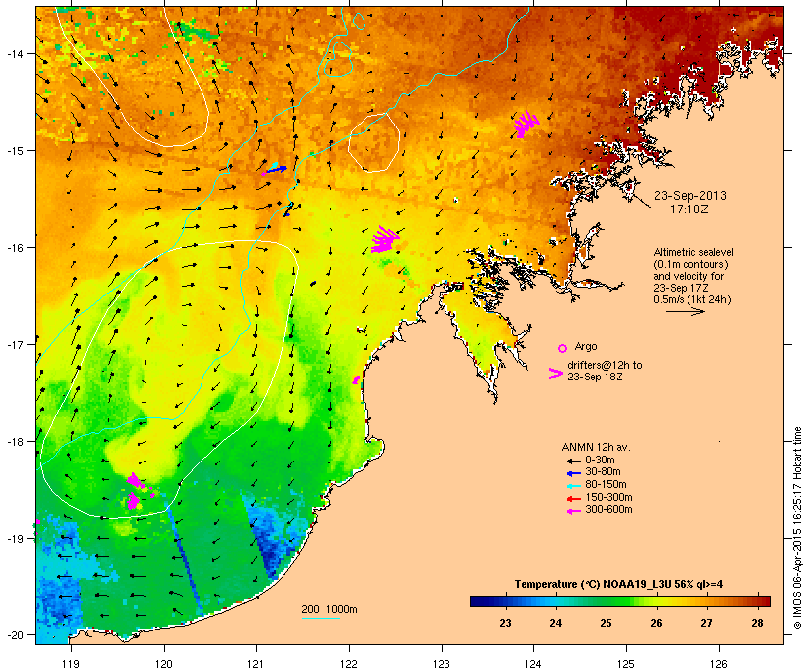
Task: Click the latitude axis label -14
Action: (x=15, y=53)
